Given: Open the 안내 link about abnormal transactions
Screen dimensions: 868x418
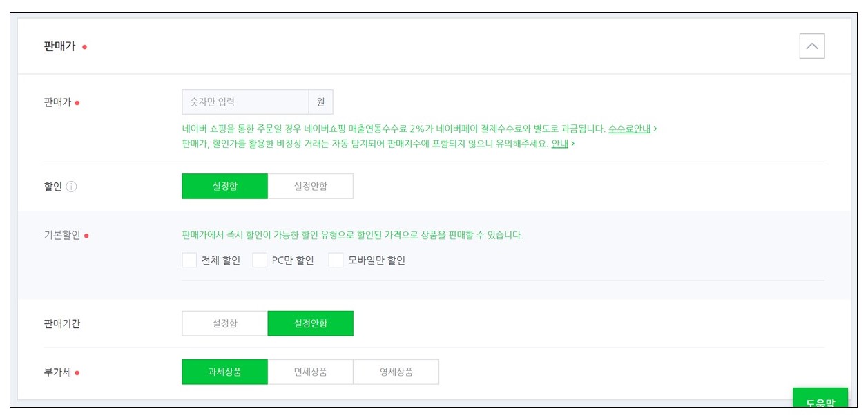Looking at the screenshot, I should [559, 144].
